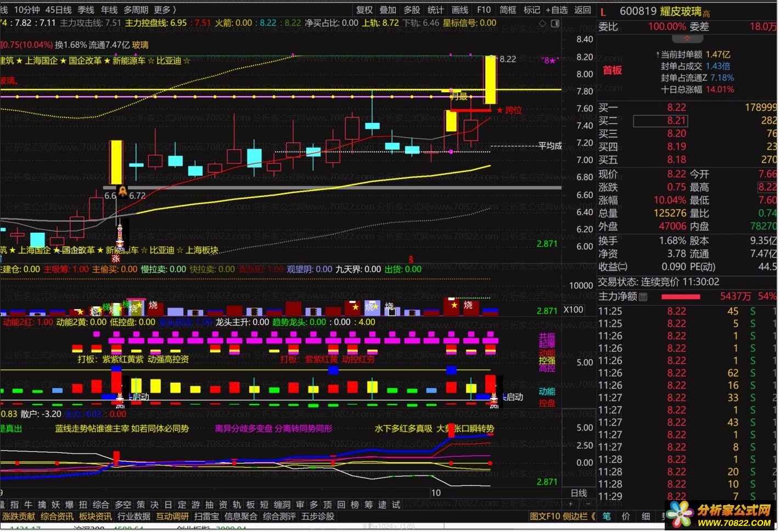Click the small icon beside 主力净额
Screen dimensions: 780x532
643,297
